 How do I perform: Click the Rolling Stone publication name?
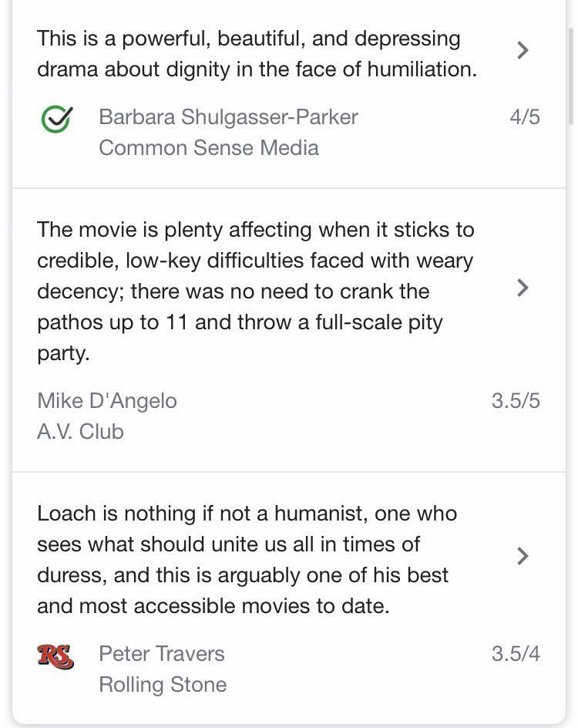coord(163,684)
